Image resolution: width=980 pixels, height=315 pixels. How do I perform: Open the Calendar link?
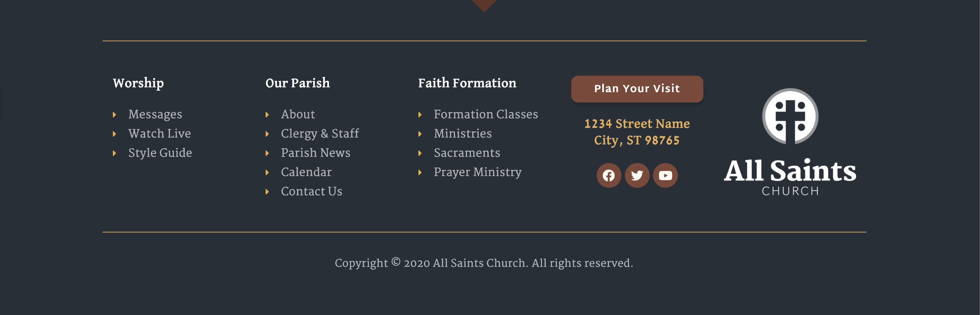pos(306,172)
